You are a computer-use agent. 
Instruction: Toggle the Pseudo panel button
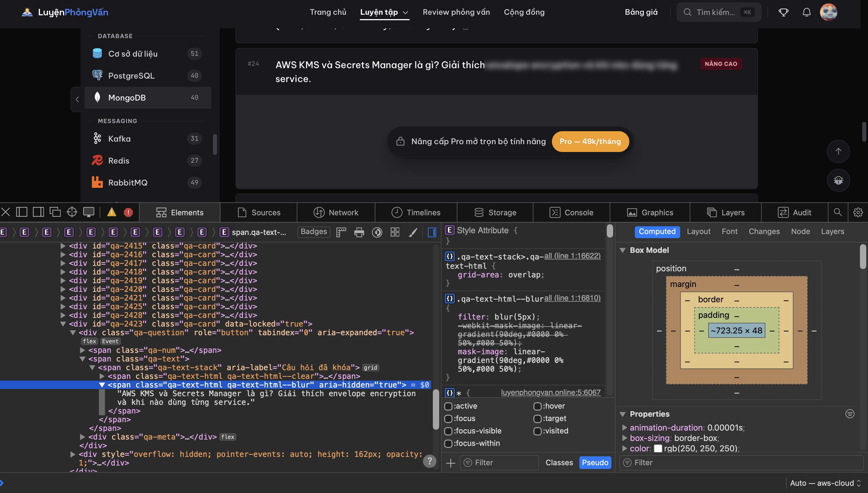tap(595, 463)
